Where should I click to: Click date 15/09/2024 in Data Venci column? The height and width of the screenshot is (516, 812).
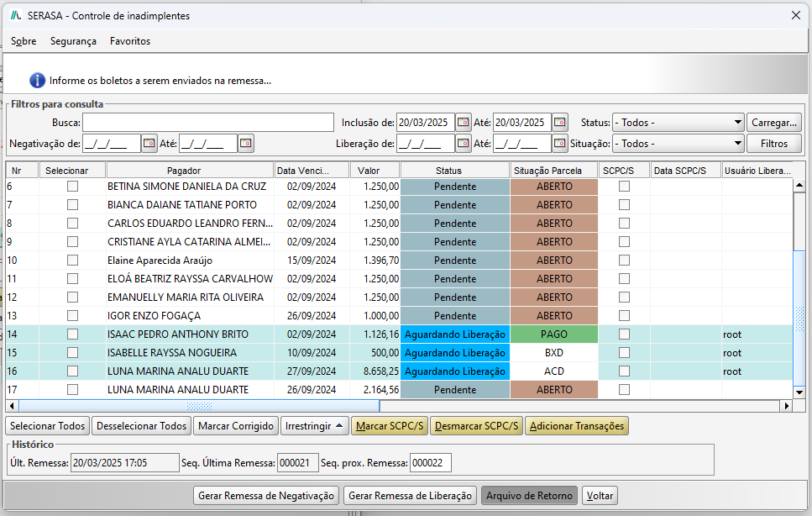pos(312,260)
